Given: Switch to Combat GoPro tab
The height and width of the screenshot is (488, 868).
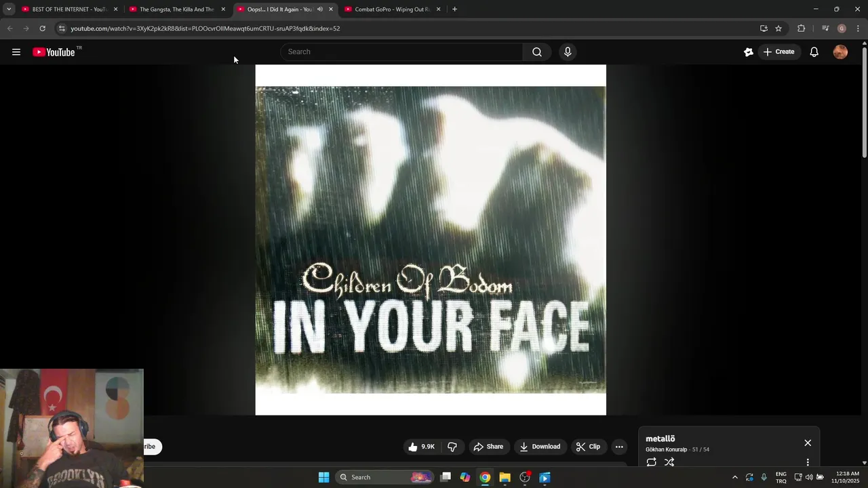Looking at the screenshot, I should [392, 9].
